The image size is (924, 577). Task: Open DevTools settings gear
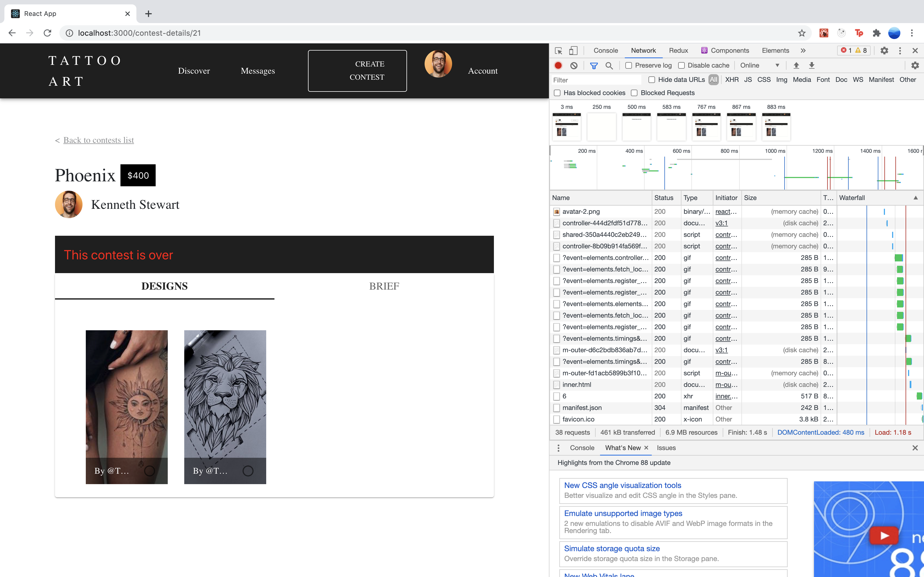point(884,50)
